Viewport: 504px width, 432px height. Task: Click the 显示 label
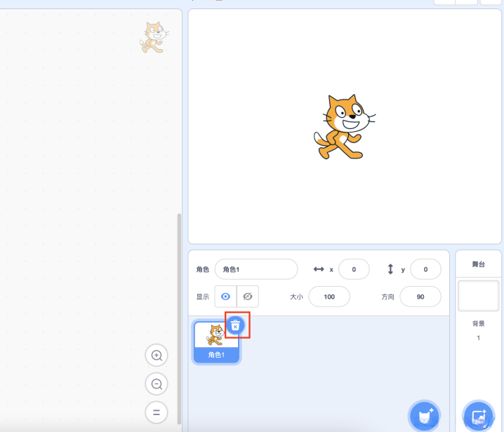pos(203,297)
